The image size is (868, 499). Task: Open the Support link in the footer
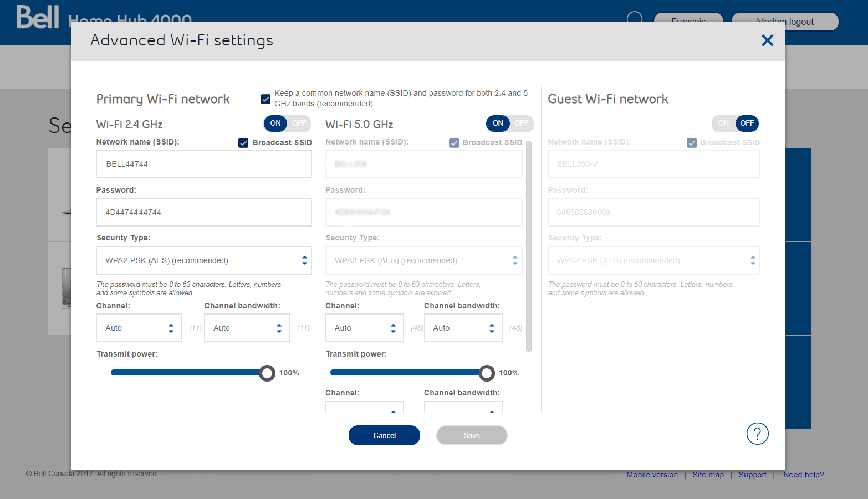(x=752, y=475)
